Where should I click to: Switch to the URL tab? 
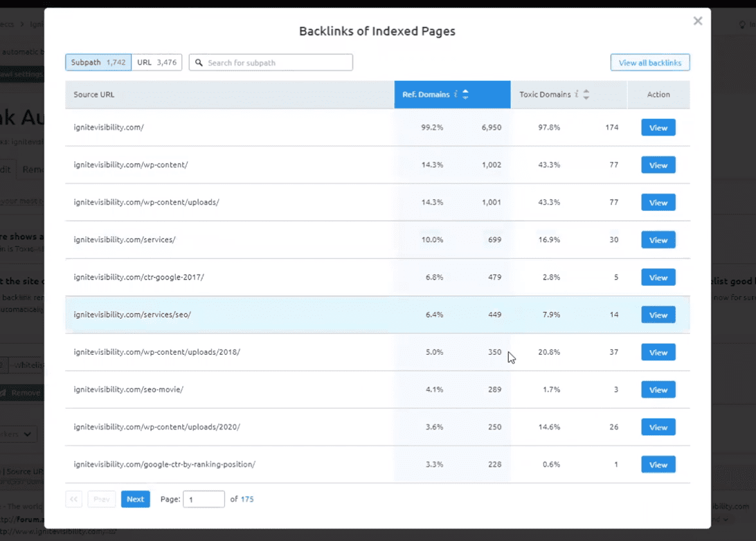point(156,62)
